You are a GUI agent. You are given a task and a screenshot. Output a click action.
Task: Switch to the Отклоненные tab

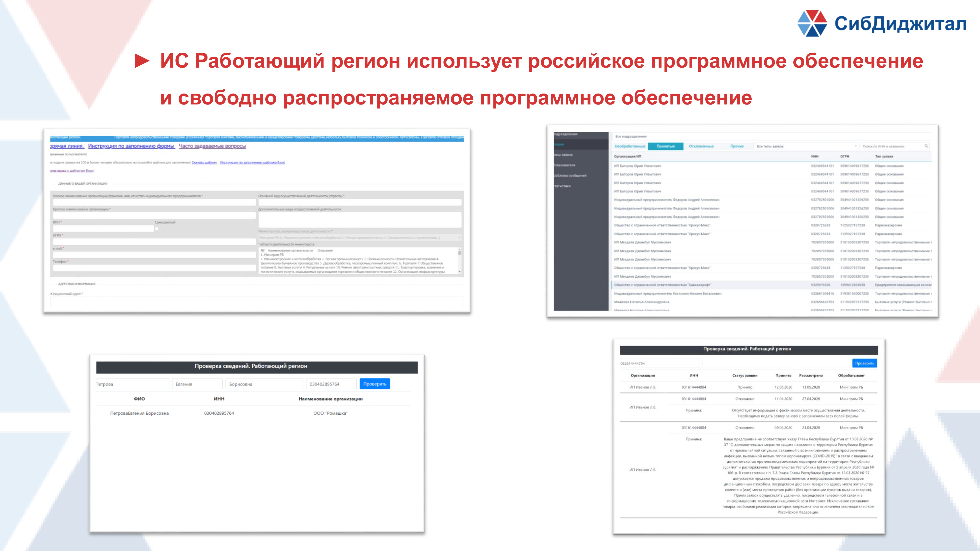(x=701, y=146)
